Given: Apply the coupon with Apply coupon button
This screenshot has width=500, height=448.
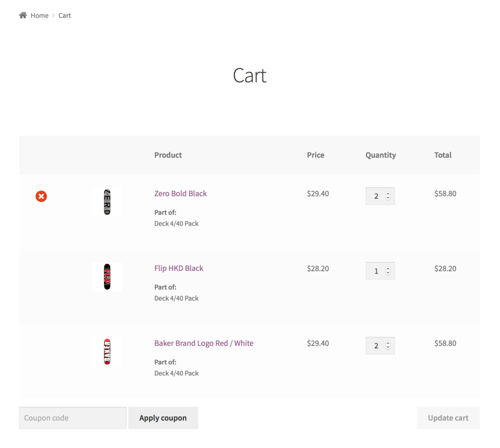Looking at the screenshot, I should click(x=163, y=418).
